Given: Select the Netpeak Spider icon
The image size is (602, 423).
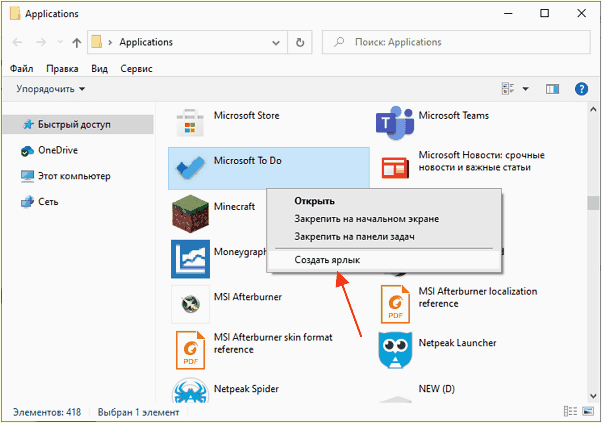Looking at the screenshot, I should [190, 392].
